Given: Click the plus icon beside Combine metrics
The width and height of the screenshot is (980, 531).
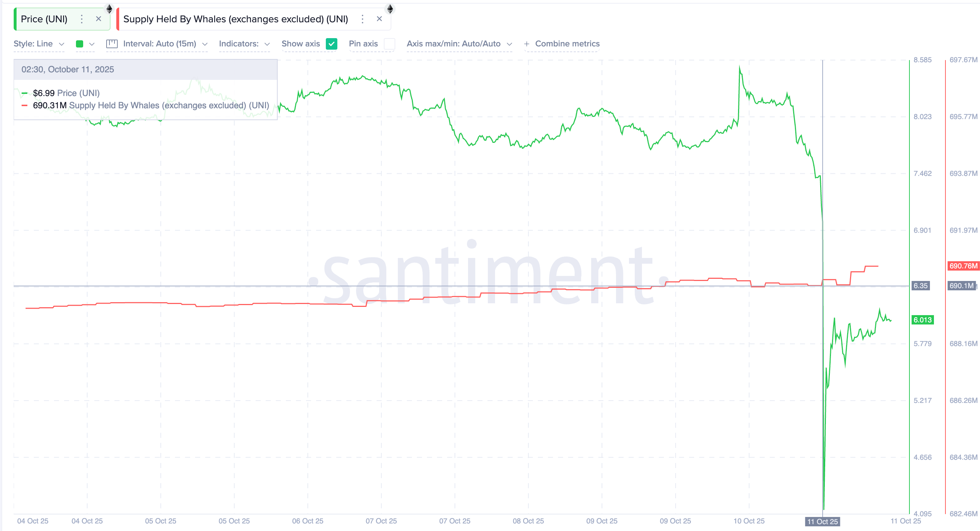Looking at the screenshot, I should pyautogui.click(x=526, y=44).
